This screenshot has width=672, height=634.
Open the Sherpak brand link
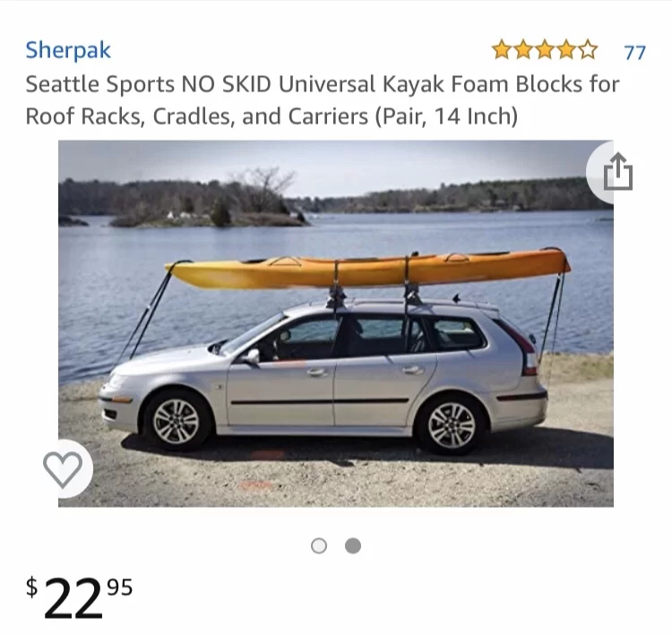pos(68,50)
